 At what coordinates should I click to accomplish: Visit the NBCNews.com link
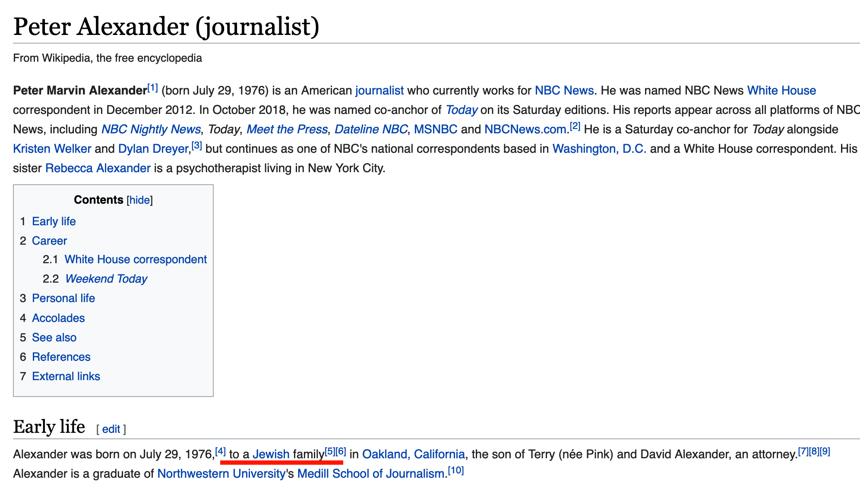click(x=525, y=129)
